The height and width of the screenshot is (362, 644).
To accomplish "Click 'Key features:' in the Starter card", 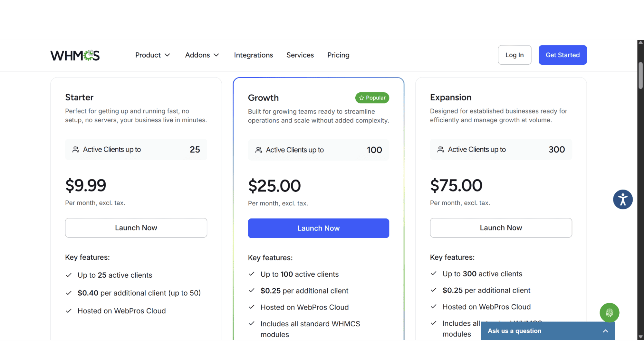I will coord(87,257).
